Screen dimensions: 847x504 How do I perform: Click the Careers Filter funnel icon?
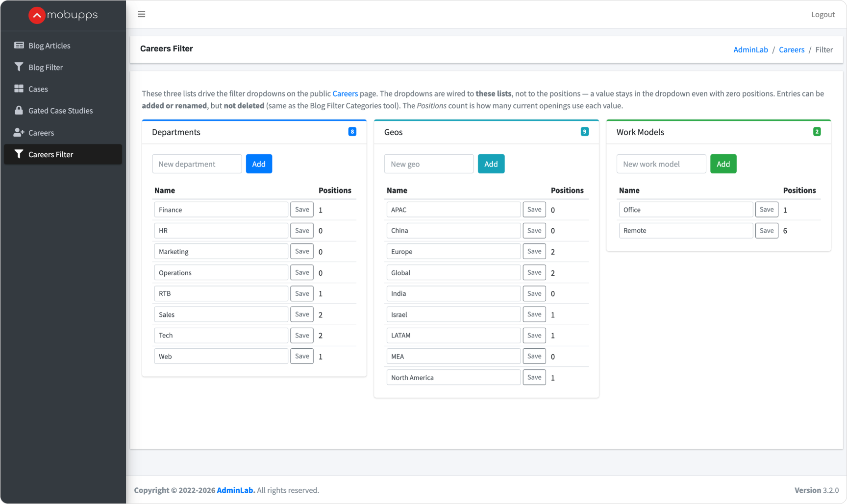19,154
